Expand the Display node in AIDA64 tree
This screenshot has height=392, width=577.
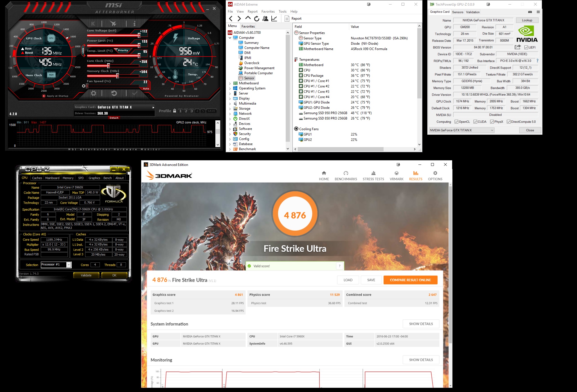[230, 98]
